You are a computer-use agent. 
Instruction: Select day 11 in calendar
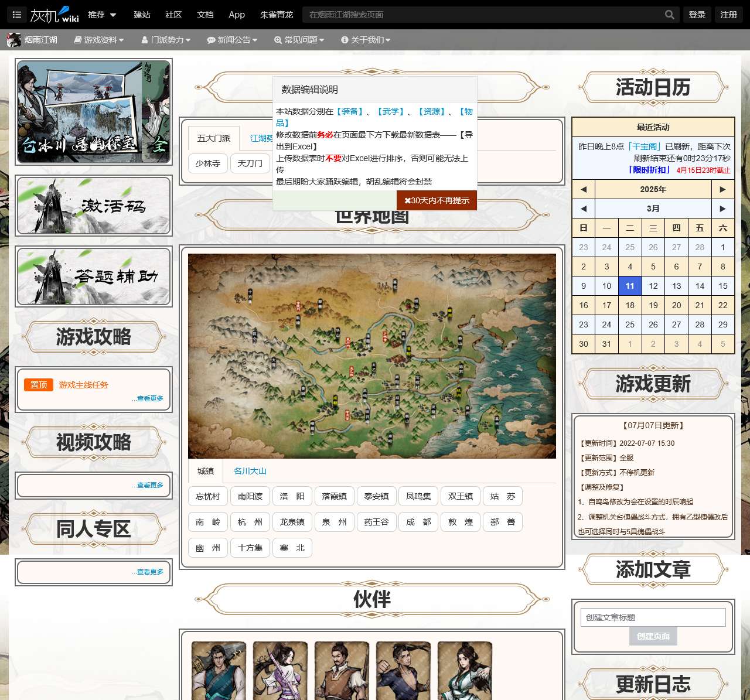[x=630, y=286]
